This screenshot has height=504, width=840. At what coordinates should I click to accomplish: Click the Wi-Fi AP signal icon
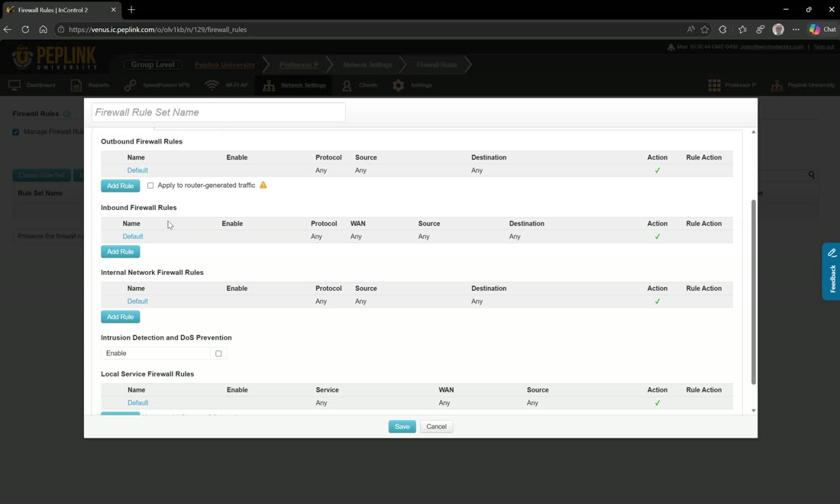coord(212,86)
